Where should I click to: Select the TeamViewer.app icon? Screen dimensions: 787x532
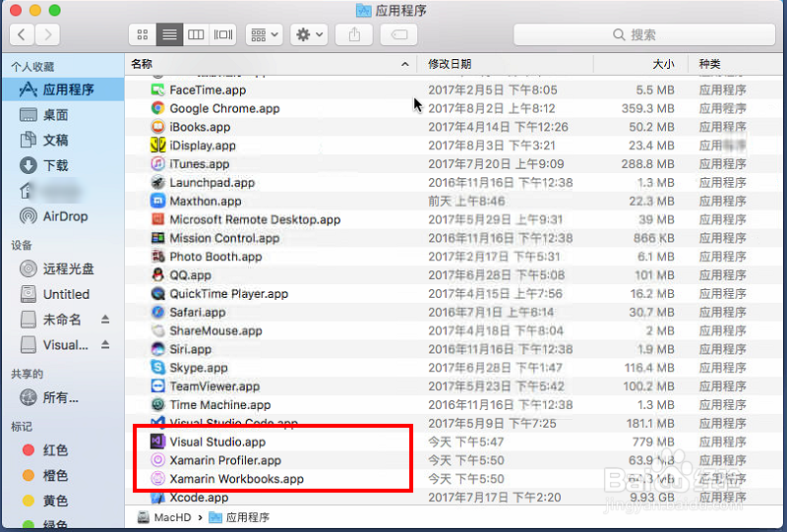click(x=157, y=386)
